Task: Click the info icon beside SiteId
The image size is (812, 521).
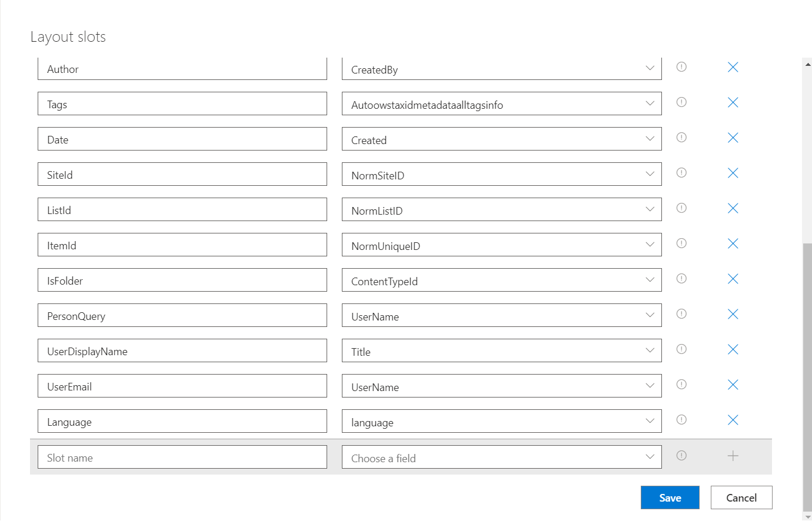Action: tap(681, 173)
